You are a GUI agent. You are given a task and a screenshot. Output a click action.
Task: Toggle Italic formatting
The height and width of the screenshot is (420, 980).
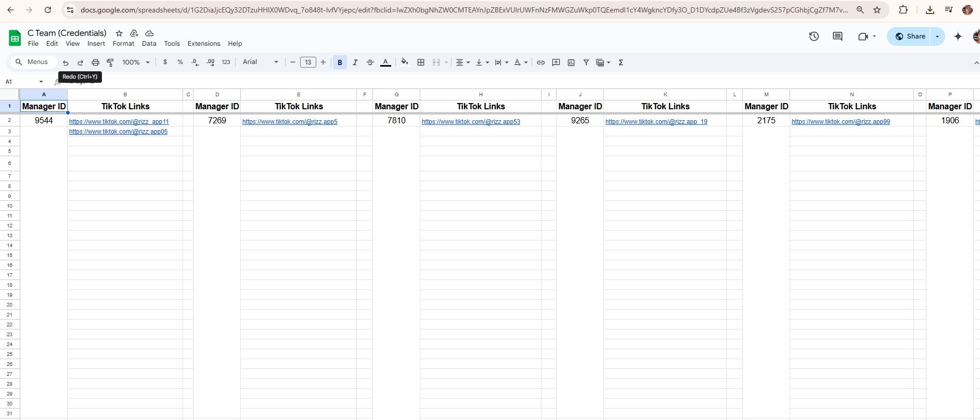(355, 62)
